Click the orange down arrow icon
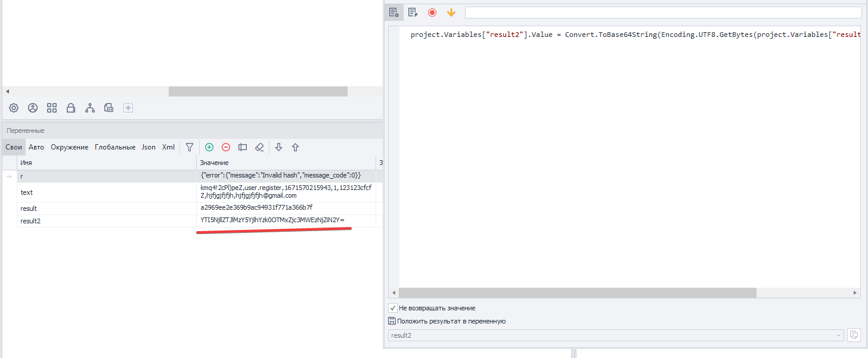 (451, 13)
